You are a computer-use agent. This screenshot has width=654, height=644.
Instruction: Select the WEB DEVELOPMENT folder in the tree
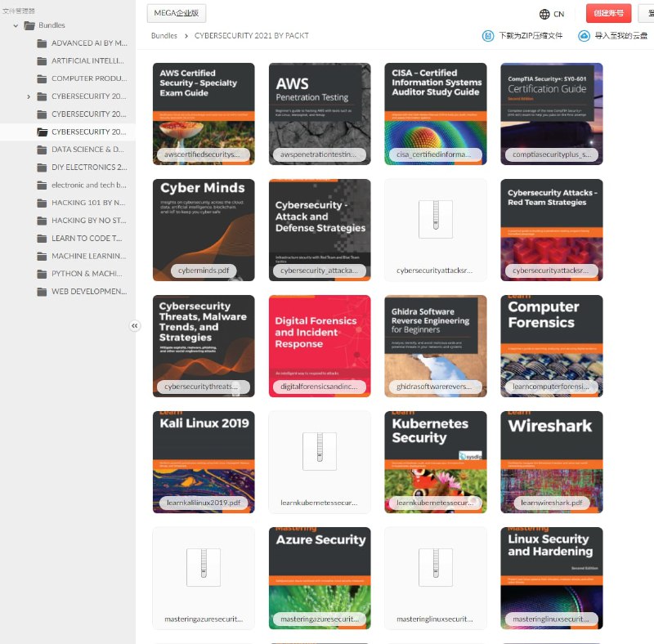(88, 291)
